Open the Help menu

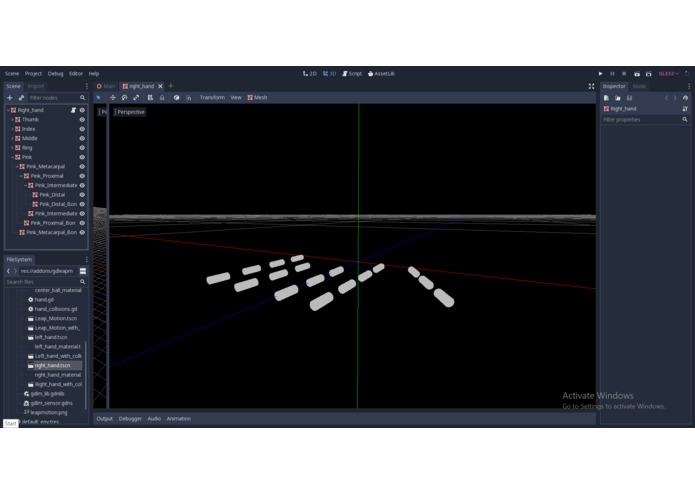94,74
